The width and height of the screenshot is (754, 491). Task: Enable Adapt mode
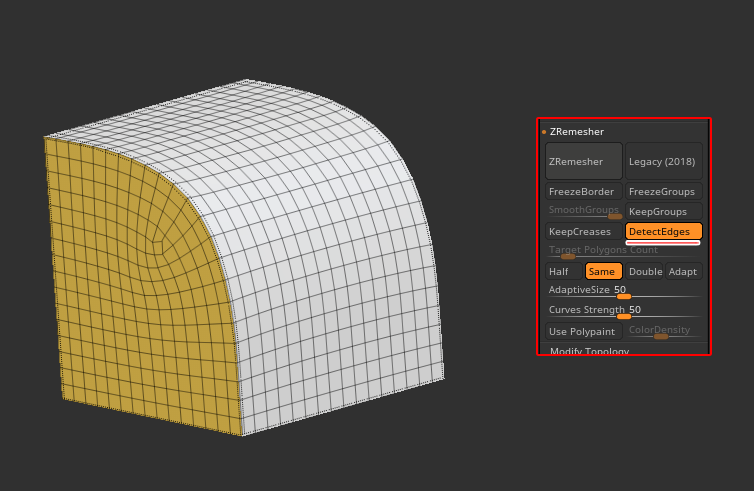click(684, 271)
